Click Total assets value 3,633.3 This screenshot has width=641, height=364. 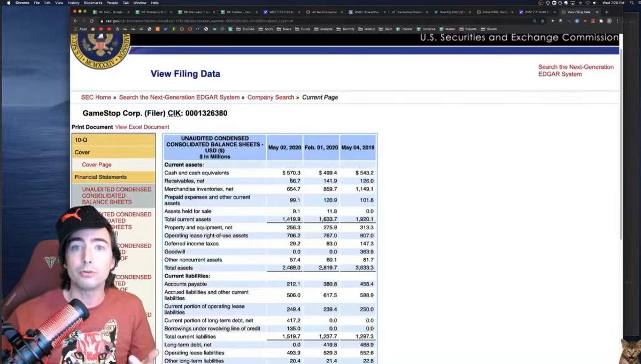(x=364, y=268)
